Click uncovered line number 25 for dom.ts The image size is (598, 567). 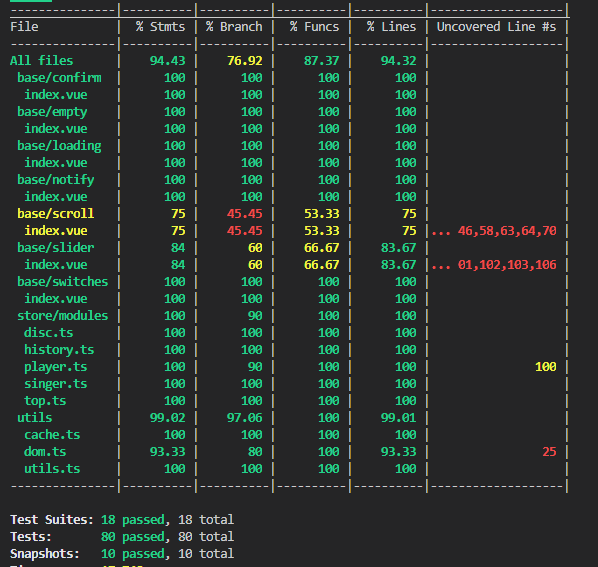click(549, 452)
